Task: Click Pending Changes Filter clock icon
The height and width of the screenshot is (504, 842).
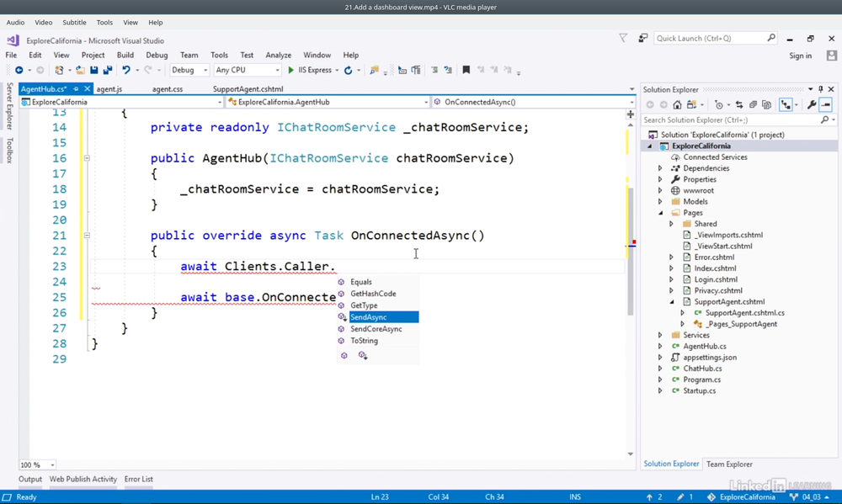Action: [x=718, y=104]
